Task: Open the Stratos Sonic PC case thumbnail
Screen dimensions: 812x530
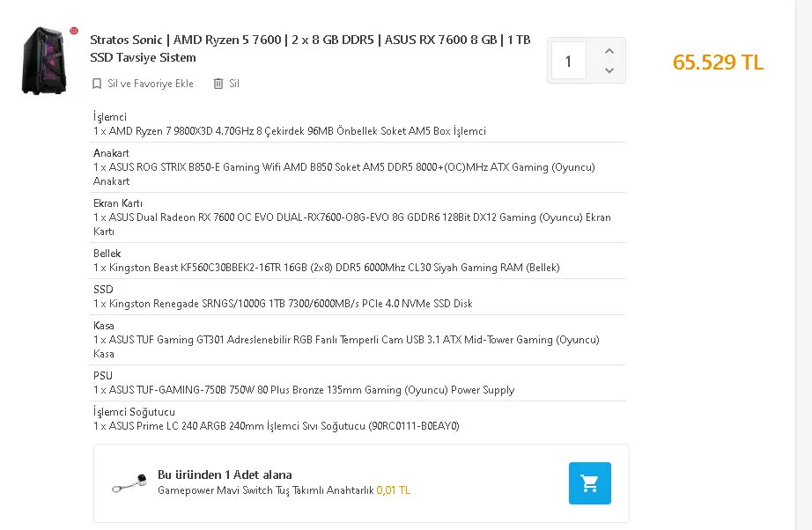Action: (x=44, y=61)
